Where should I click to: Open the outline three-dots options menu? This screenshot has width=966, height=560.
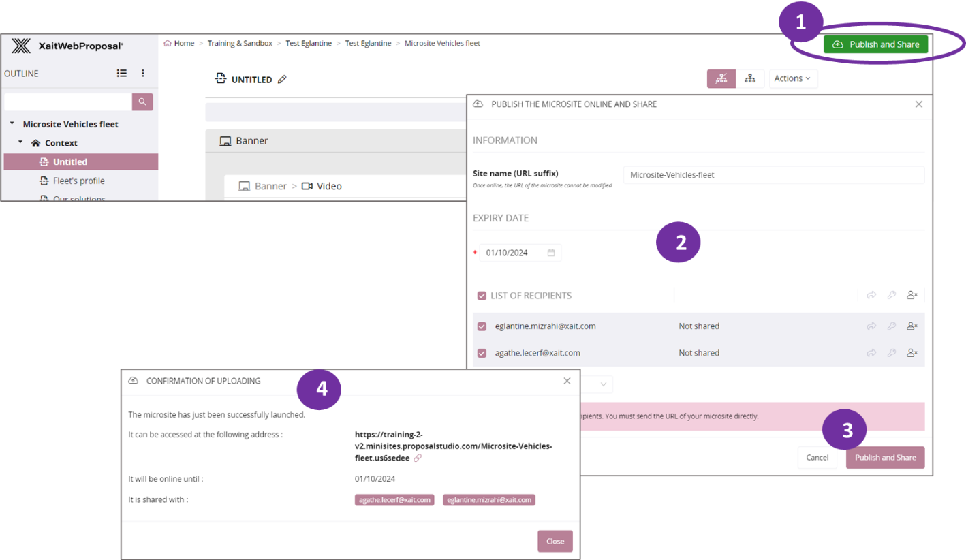tap(143, 73)
